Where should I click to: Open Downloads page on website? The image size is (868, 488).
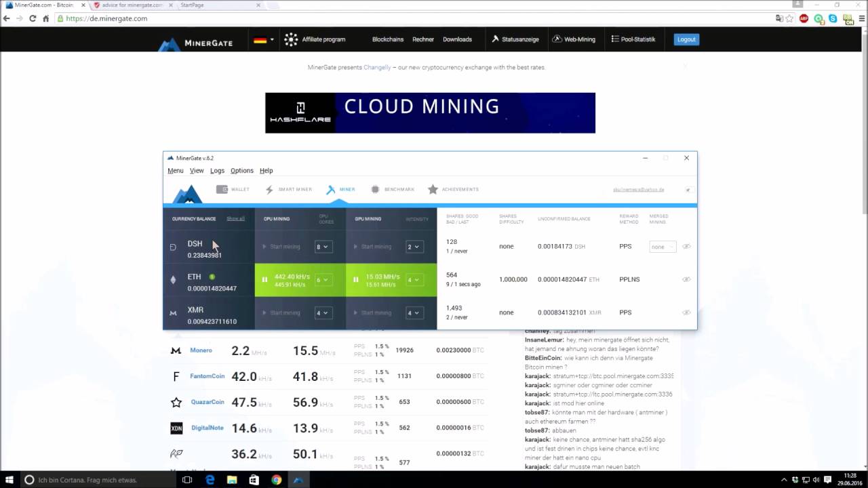coord(457,39)
